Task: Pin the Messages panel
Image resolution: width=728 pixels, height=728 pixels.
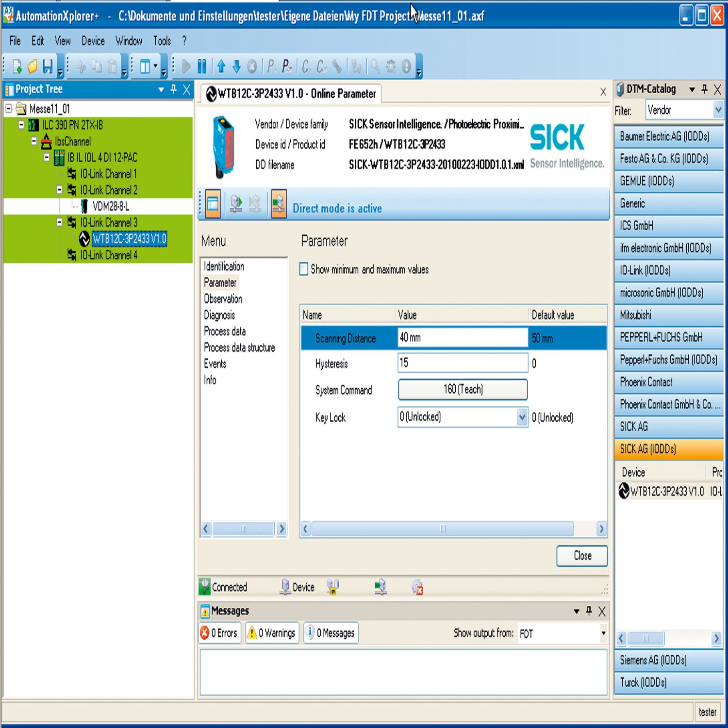Action: click(589, 611)
